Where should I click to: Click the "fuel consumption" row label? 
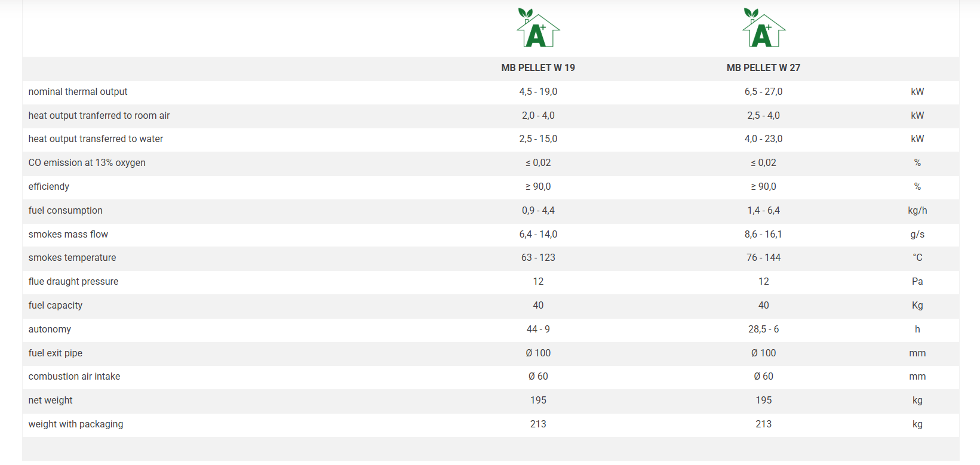65,211
